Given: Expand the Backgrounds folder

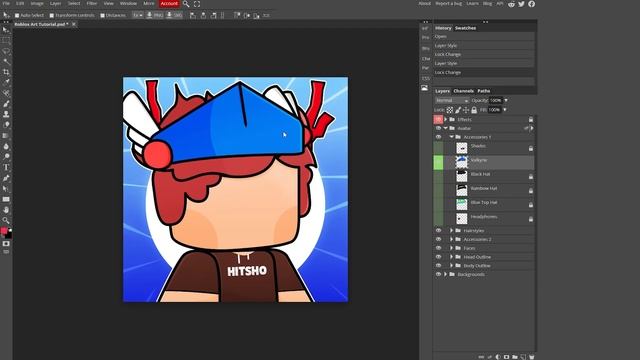Looking at the screenshot, I should (446, 274).
